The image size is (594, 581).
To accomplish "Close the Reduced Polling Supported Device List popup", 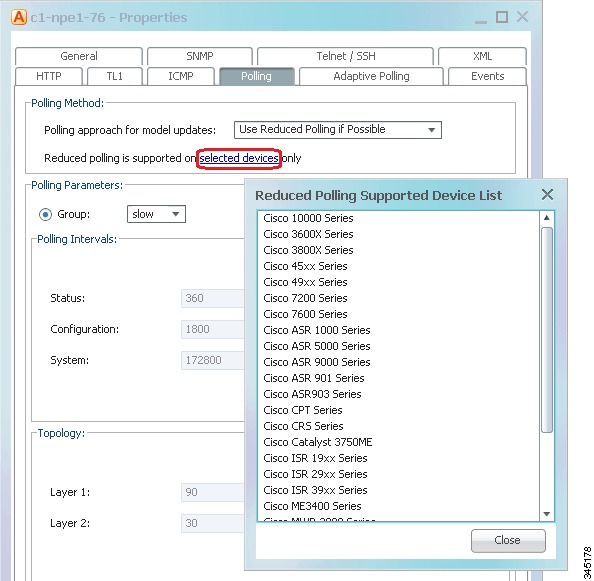I will tap(547, 195).
